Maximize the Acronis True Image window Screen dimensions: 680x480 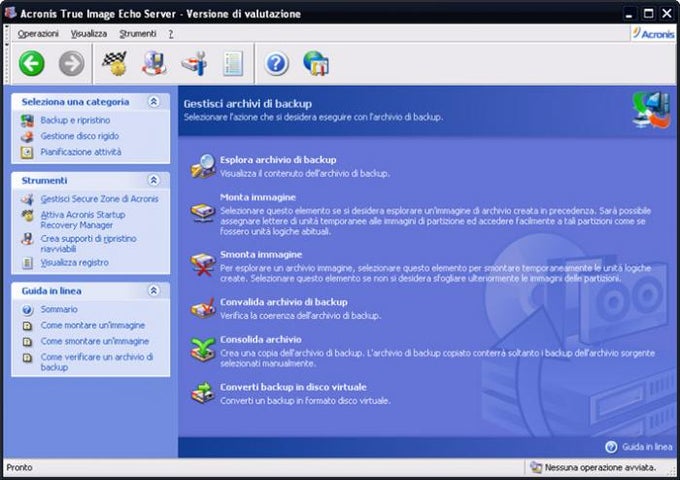click(648, 13)
